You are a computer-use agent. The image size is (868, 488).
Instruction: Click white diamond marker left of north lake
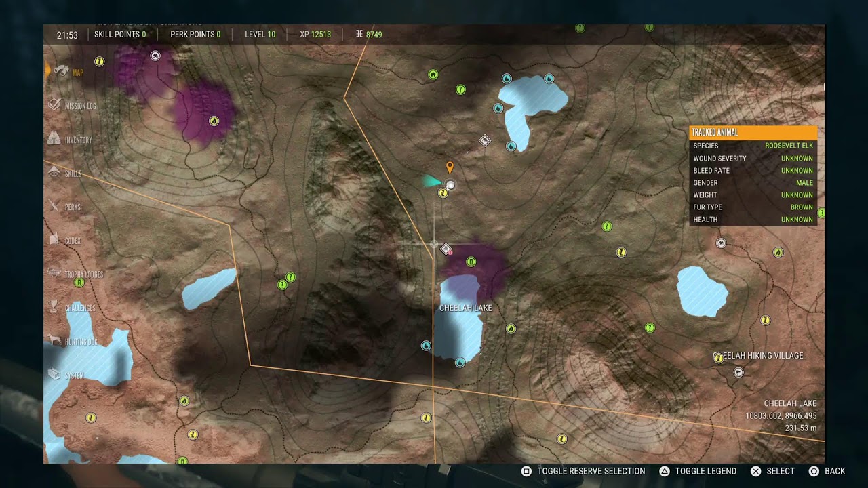click(485, 140)
